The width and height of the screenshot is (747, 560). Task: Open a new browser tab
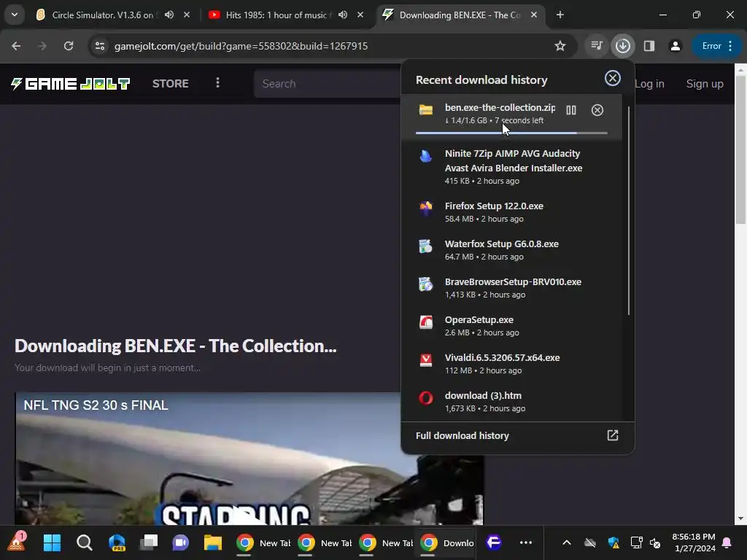click(560, 15)
